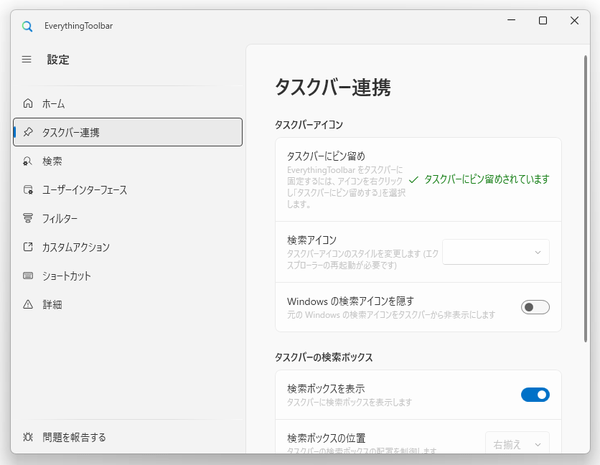Open the 検索アイコン style dropdown
Image resolution: width=600 pixels, height=465 pixels.
[x=496, y=252]
